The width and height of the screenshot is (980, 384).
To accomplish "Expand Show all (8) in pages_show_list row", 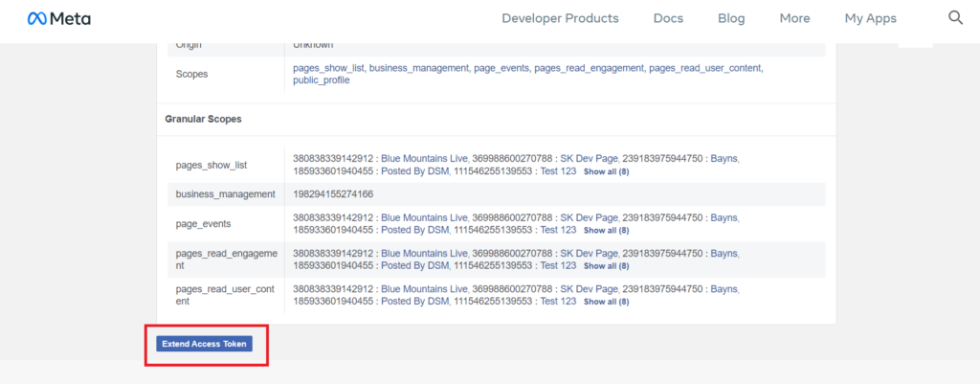I will (x=606, y=171).
